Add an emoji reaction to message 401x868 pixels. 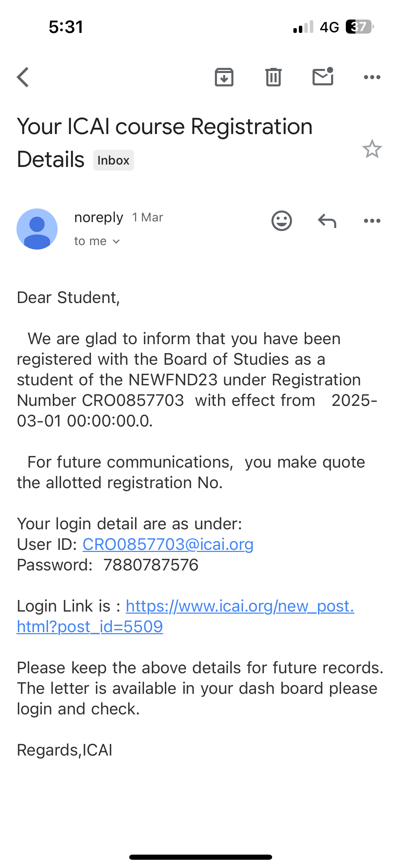[281, 220]
